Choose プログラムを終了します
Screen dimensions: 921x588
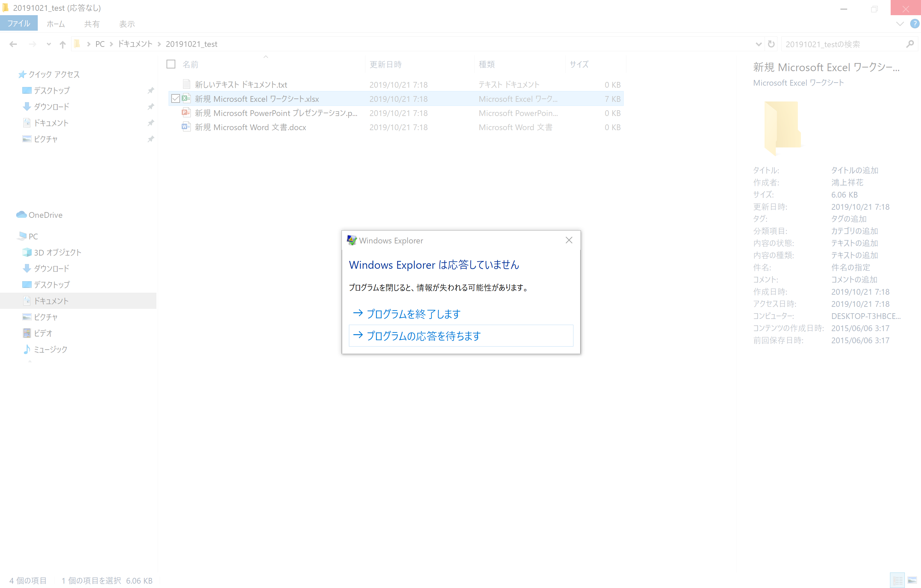tap(461, 314)
